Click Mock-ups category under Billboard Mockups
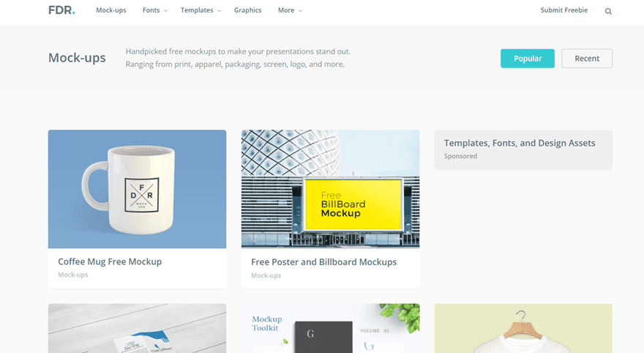The image size is (644, 353). pos(266,275)
